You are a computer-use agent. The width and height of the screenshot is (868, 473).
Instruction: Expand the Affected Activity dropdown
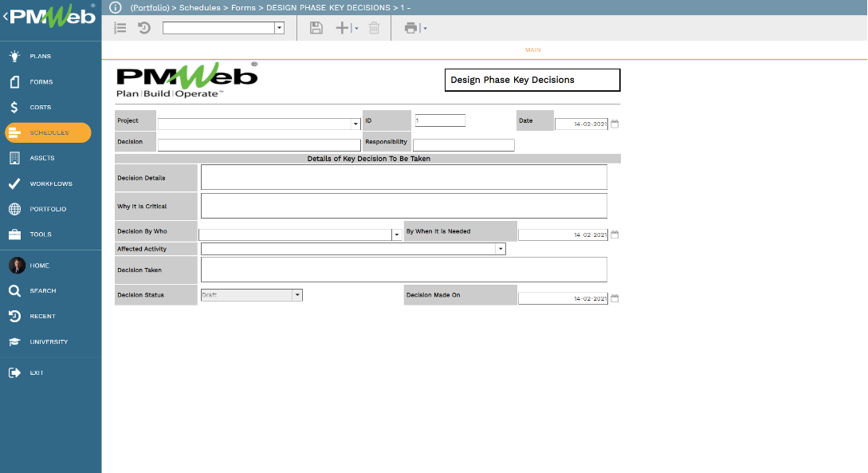(501, 249)
